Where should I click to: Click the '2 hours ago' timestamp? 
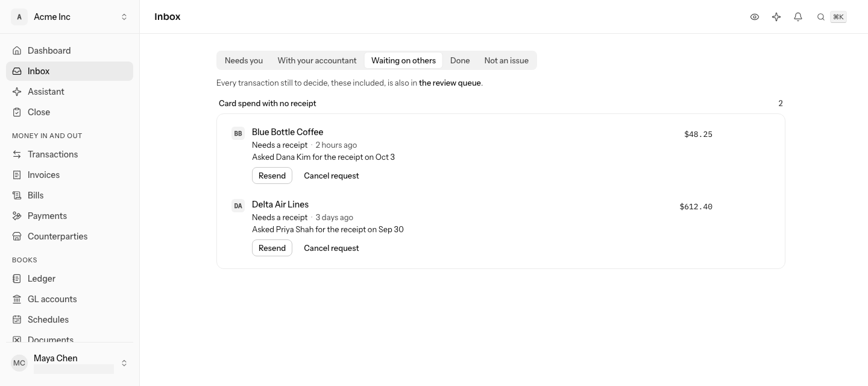pos(336,145)
